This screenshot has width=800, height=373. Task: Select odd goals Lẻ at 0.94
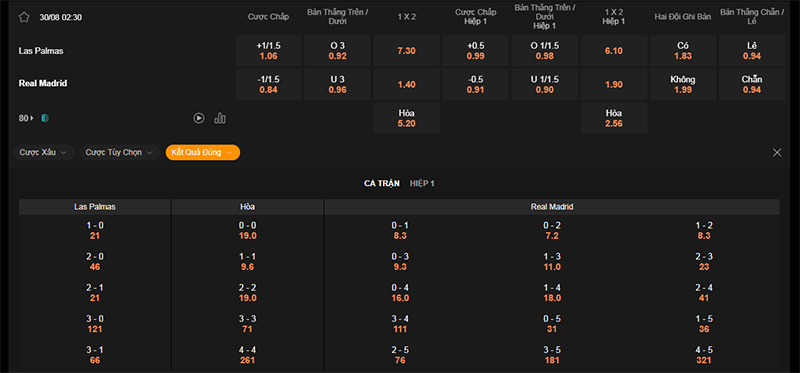[752, 51]
